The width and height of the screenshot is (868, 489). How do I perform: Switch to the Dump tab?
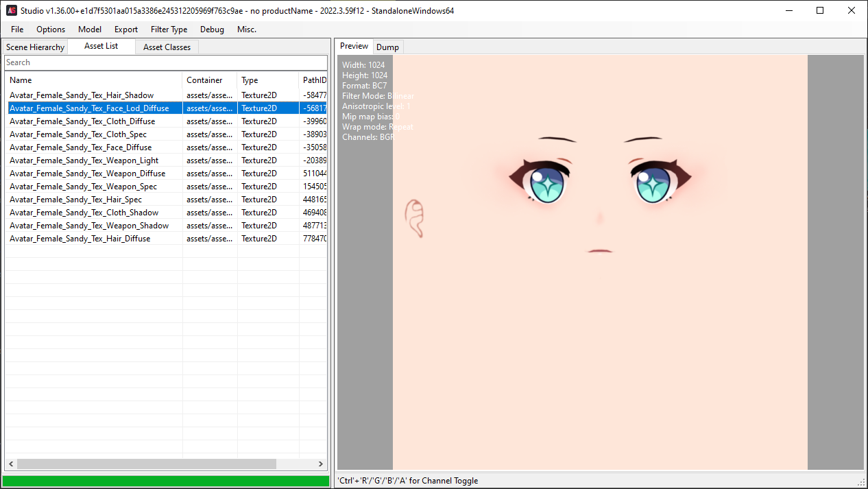[x=387, y=47]
